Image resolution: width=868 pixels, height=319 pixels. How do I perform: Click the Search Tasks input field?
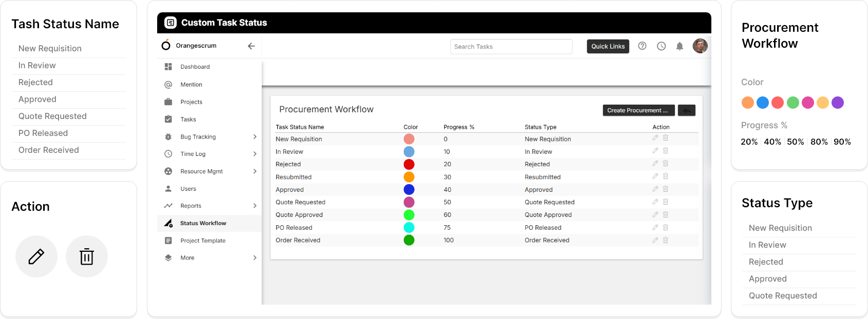pyautogui.click(x=511, y=47)
